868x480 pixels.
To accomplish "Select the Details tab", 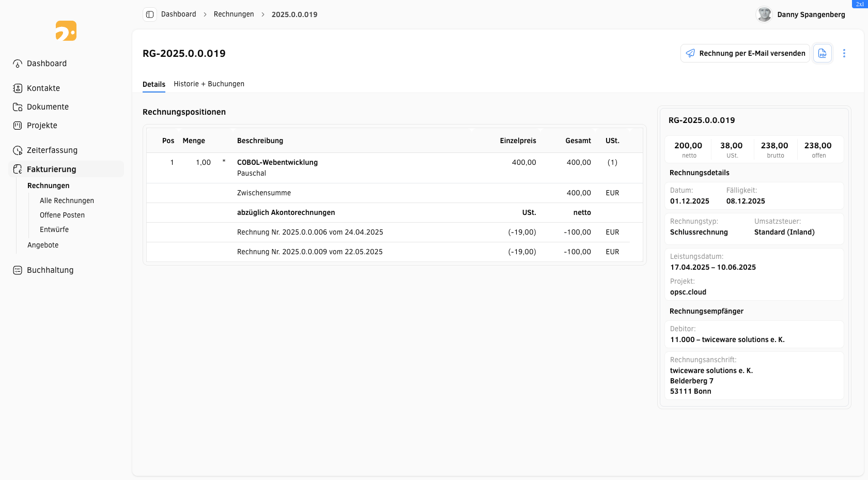I will coord(154,84).
